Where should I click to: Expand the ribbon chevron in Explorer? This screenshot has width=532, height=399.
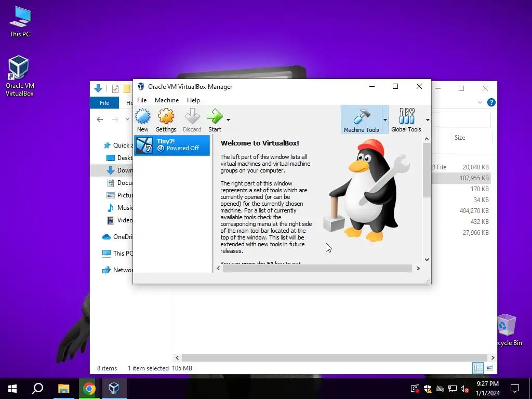click(480, 102)
